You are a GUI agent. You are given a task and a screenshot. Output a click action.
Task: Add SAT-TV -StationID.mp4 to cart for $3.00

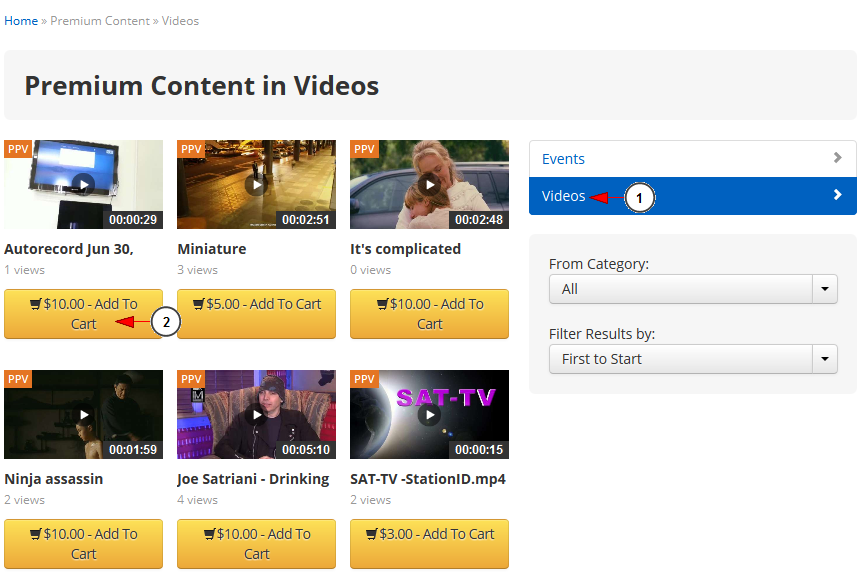[x=429, y=544]
